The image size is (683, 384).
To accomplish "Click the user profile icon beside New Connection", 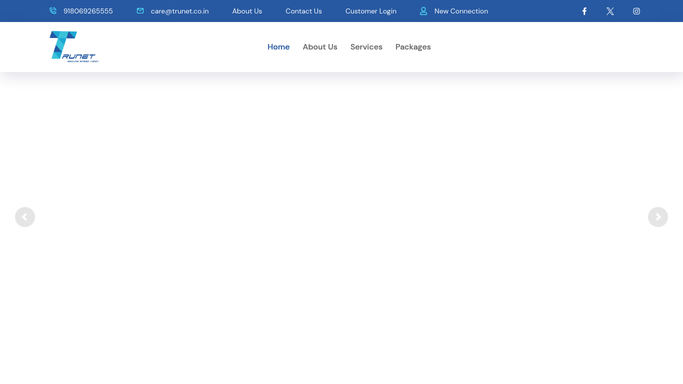I will pos(423,11).
